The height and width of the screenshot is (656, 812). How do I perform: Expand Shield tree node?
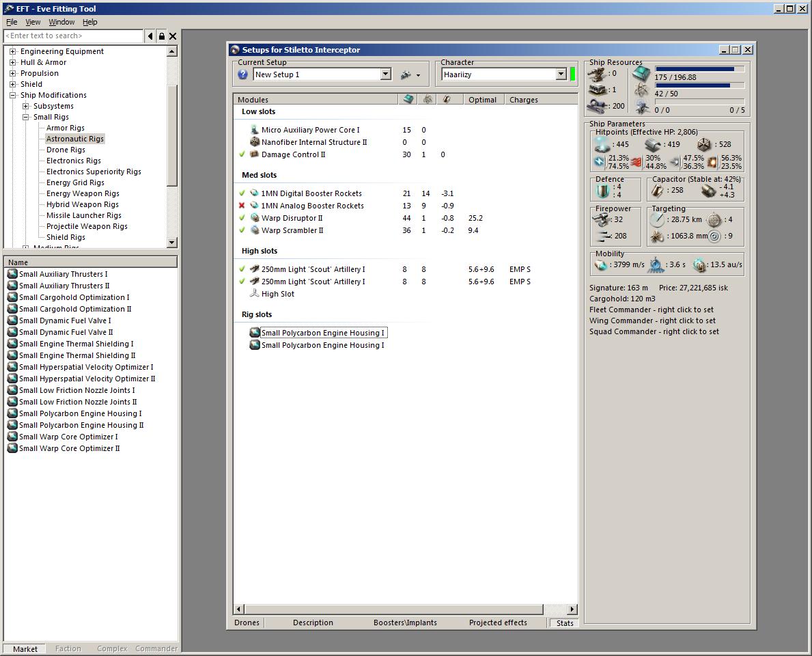pyautogui.click(x=12, y=84)
